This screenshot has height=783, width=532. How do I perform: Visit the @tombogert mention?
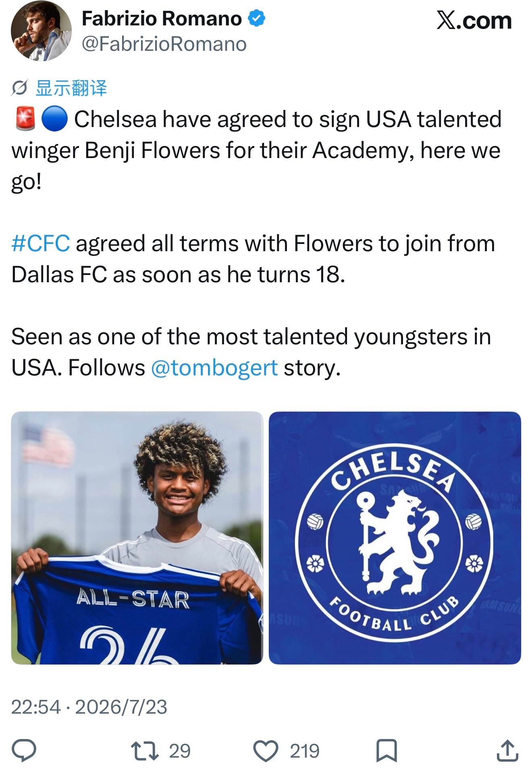tap(214, 368)
